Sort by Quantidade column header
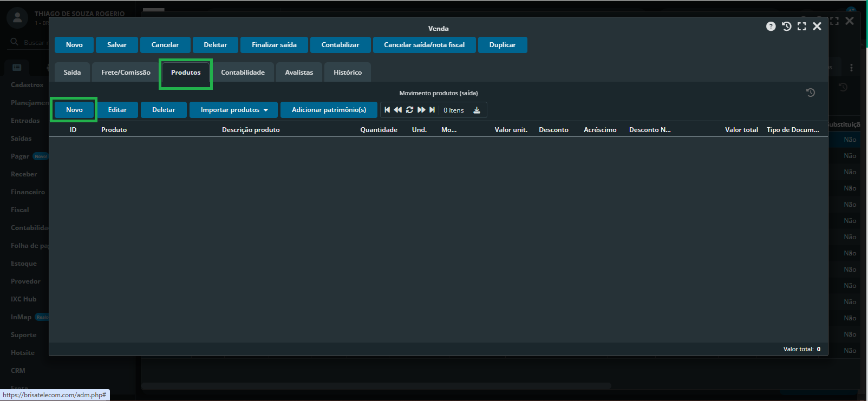 pyautogui.click(x=378, y=130)
